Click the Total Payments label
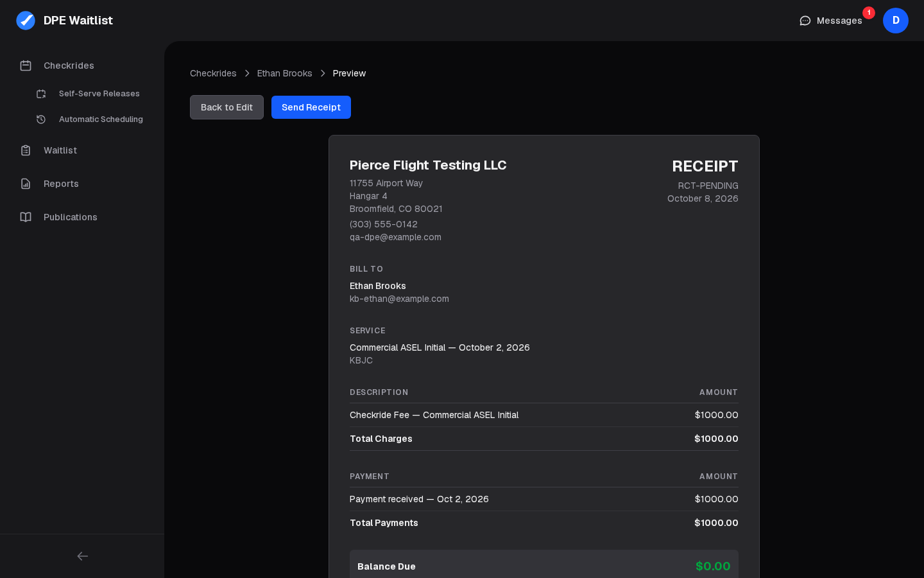Image resolution: width=924 pixels, height=578 pixels. click(384, 523)
